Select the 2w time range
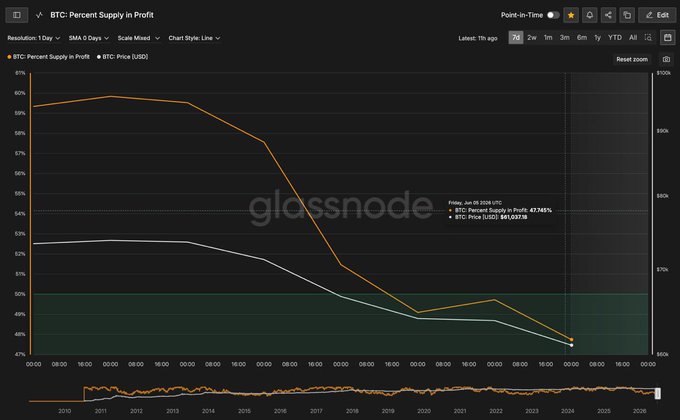Viewport: 680px width, 420px height. point(532,38)
